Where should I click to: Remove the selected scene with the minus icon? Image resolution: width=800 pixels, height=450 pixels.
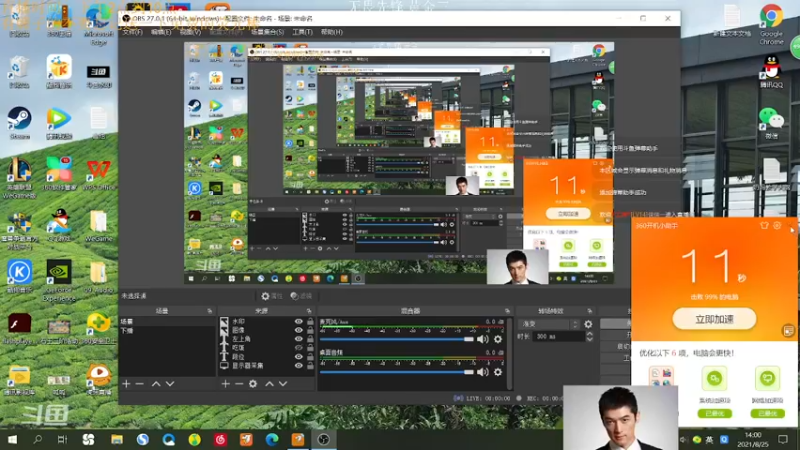[x=139, y=384]
